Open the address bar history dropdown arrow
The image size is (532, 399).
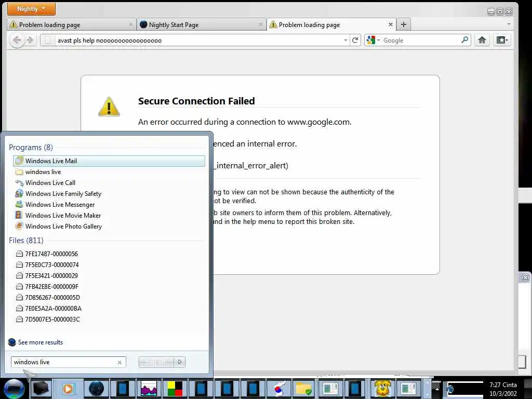[345, 41]
